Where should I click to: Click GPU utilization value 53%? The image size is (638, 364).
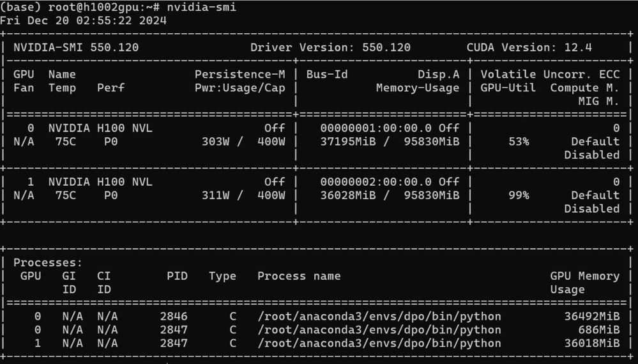click(519, 142)
